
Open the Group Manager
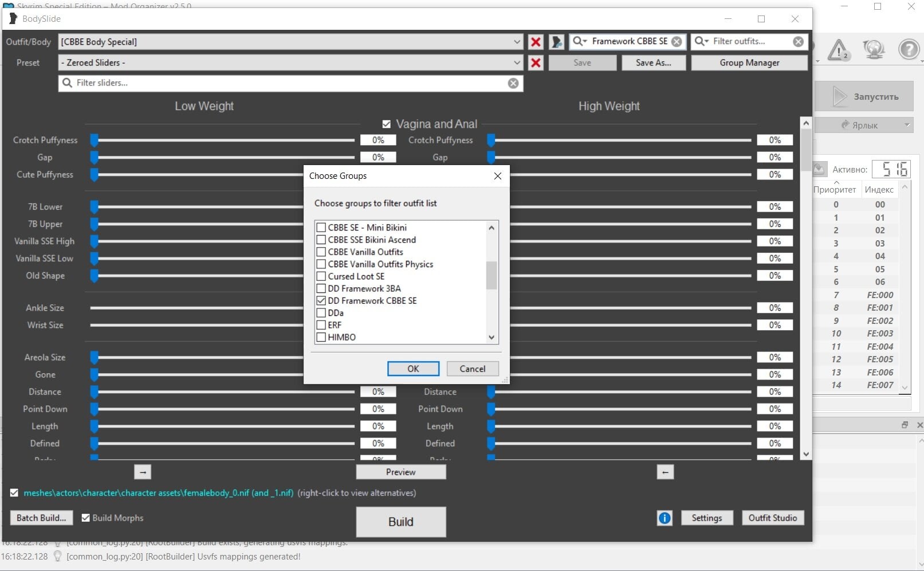749,62
